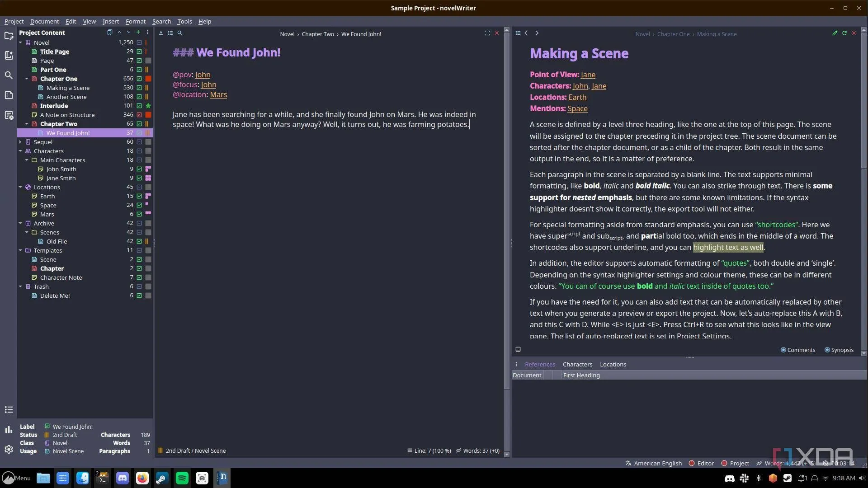Open Project Details bar chart icon
Image resolution: width=868 pixels, height=488 pixels.
coord(9,430)
